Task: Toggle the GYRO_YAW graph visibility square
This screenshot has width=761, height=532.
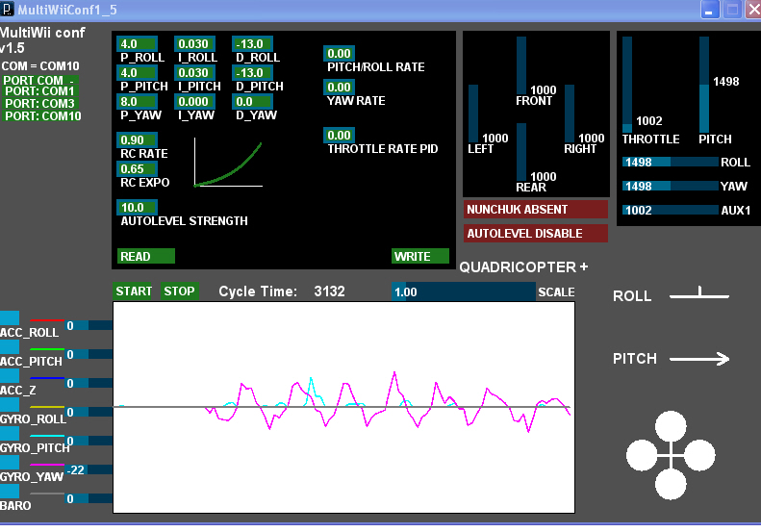Action: (x=10, y=462)
